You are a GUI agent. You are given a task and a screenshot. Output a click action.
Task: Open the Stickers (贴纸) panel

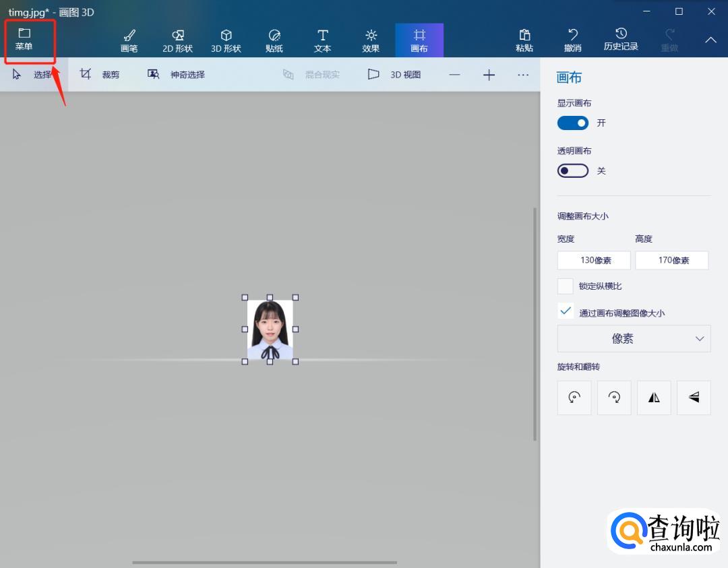(274, 40)
